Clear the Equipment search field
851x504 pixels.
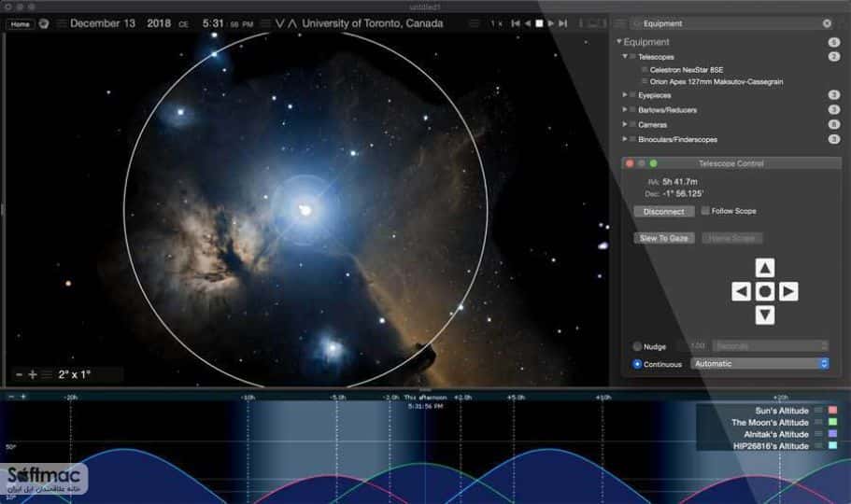827,23
